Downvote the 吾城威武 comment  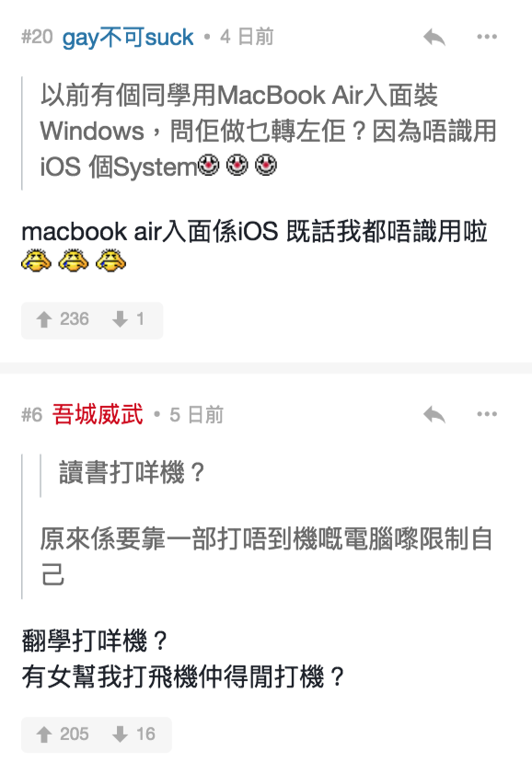(133, 734)
